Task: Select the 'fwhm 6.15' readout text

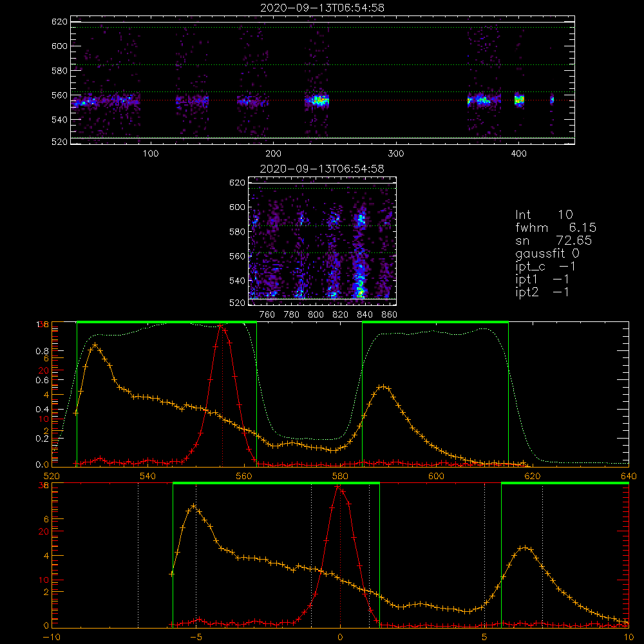Action: tap(556, 227)
